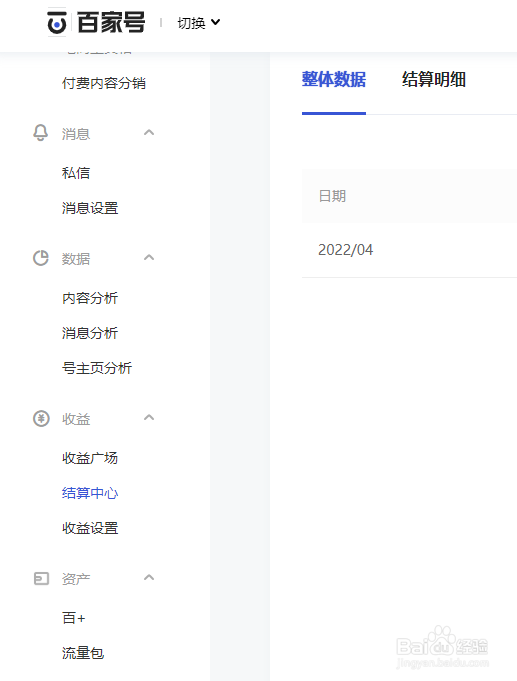Select the highlighted 结算中心 item
The image size is (517, 681).
pos(90,493)
